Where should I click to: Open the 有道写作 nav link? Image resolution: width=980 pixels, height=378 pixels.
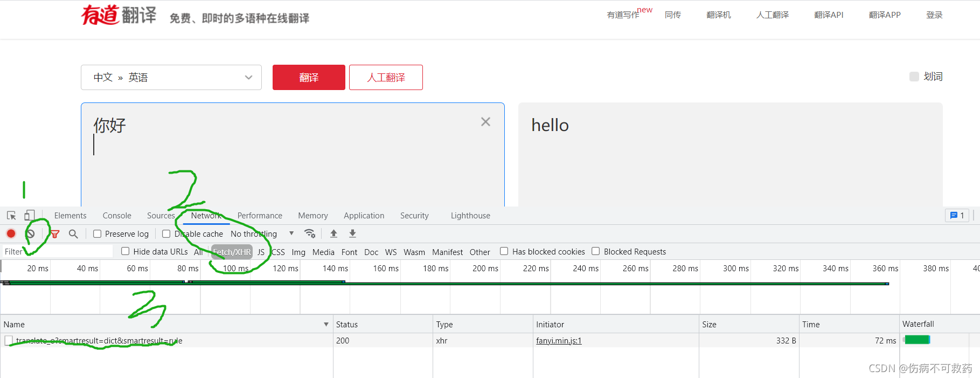pyautogui.click(x=623, y=15)
